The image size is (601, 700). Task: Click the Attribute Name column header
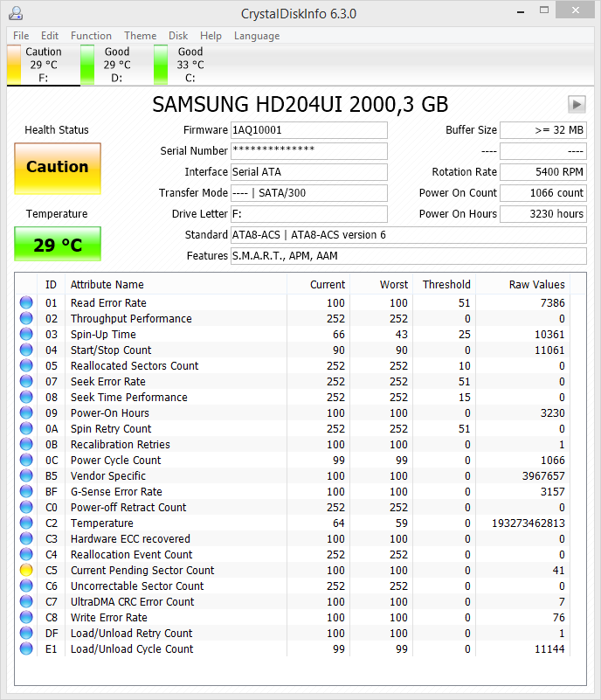pyautogui.click(x=176, y=284)
